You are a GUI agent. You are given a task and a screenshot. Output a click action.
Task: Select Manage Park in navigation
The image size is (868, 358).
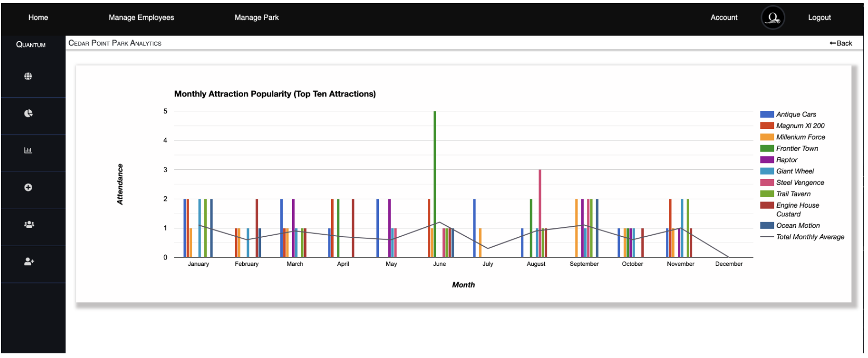click(256, 18)
